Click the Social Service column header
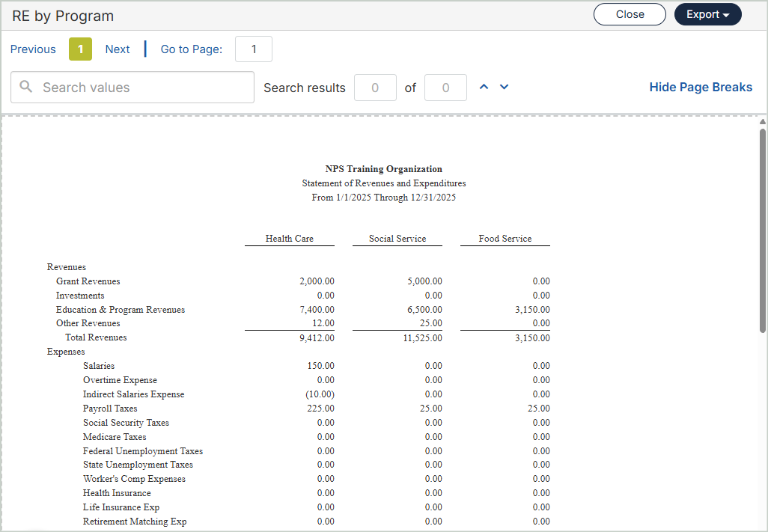 [397, 239]
